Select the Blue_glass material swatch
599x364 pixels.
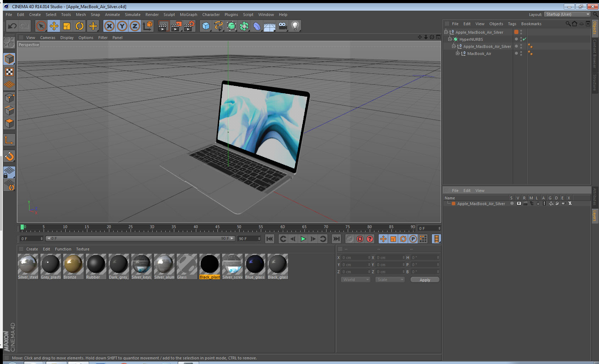pyautogui.click(x=255, y=266)
